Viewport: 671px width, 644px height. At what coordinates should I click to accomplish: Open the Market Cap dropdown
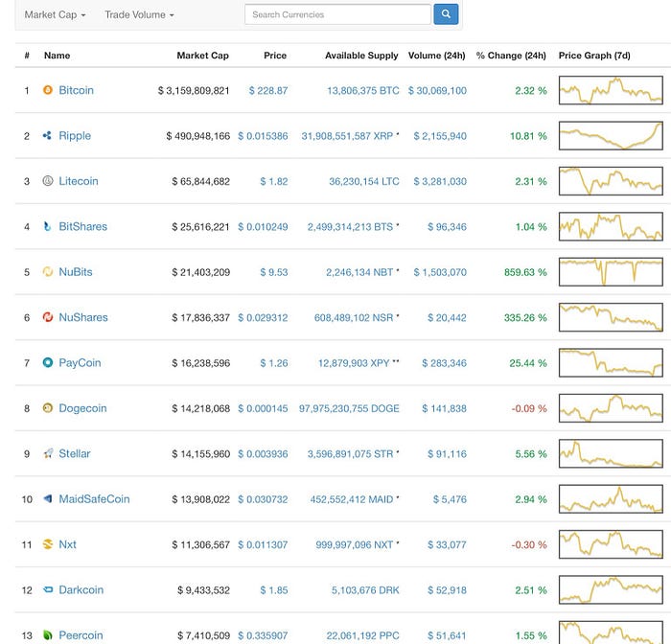55,14
